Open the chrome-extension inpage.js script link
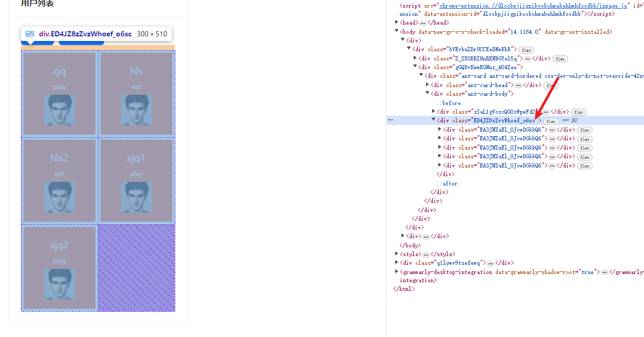The image size is (644, 337). (533, 5)
